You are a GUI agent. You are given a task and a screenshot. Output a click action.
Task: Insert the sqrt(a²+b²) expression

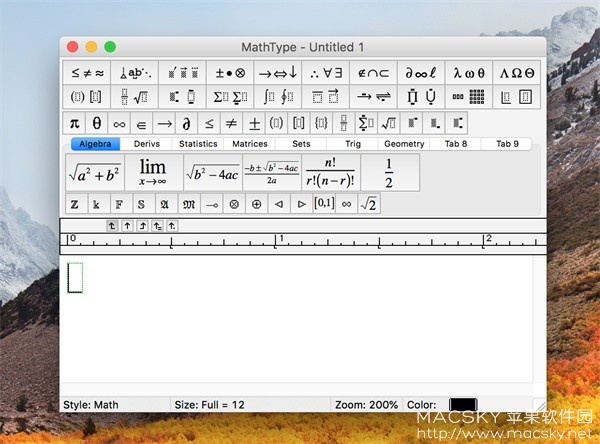coord(95,173)
